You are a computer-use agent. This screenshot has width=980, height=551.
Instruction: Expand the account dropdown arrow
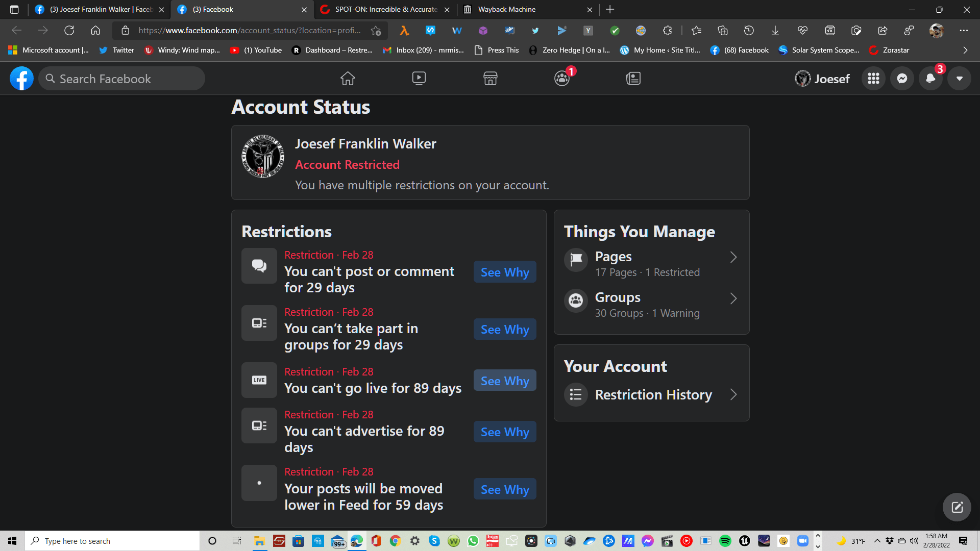tap(959, 79)
